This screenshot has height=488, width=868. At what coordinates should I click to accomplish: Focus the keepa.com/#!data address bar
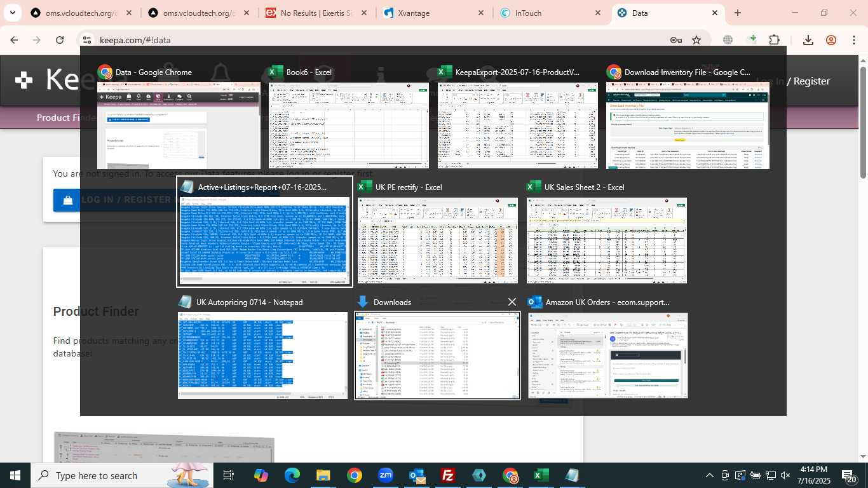[x=381, y=40]
